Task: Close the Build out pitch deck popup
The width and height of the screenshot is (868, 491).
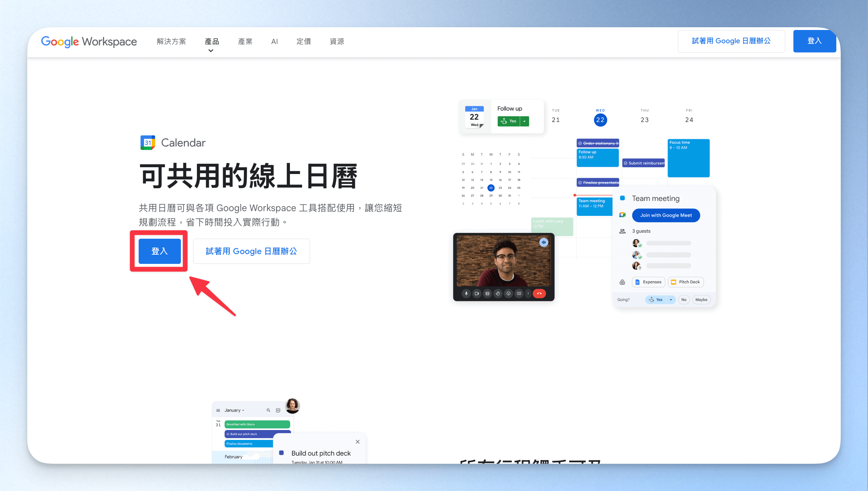Action: click(x=358, y=442)
